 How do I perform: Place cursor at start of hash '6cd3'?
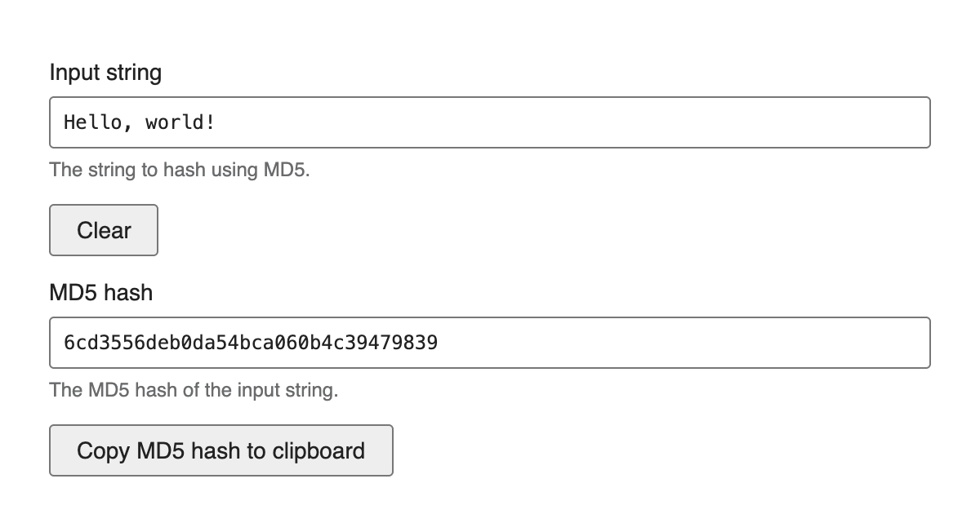(x=64, y=343)
